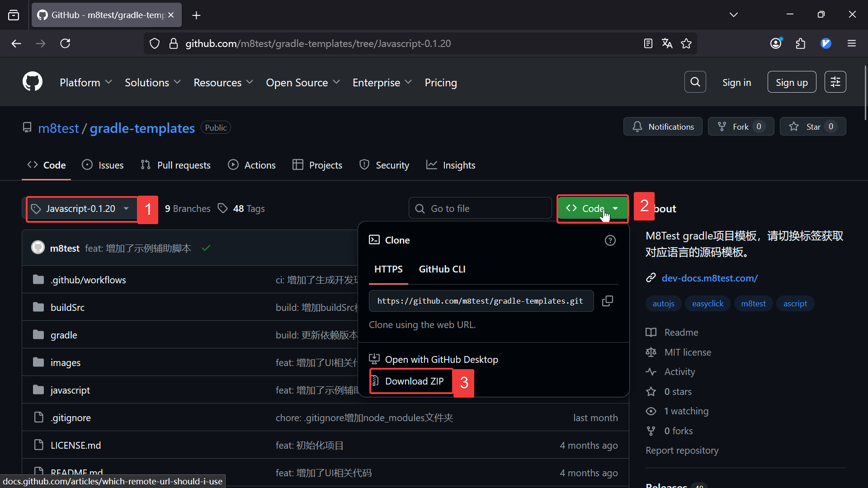
Task: Click the Go to file search field
Action: point(480,209)
